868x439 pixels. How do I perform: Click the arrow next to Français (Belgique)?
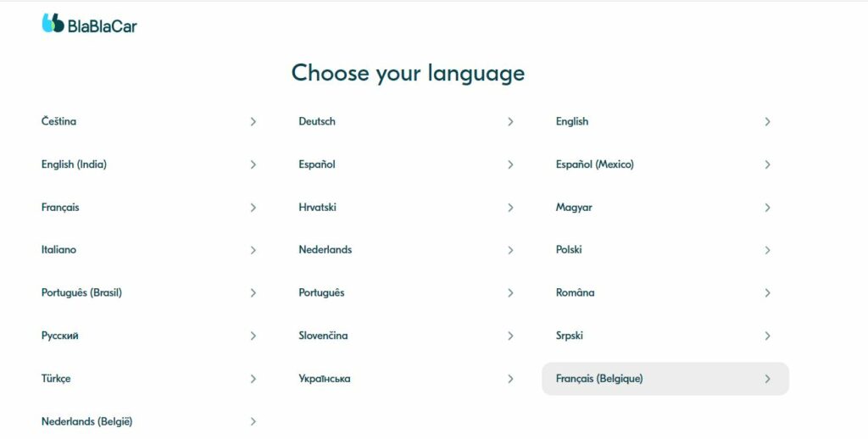[x=767, y=379]
